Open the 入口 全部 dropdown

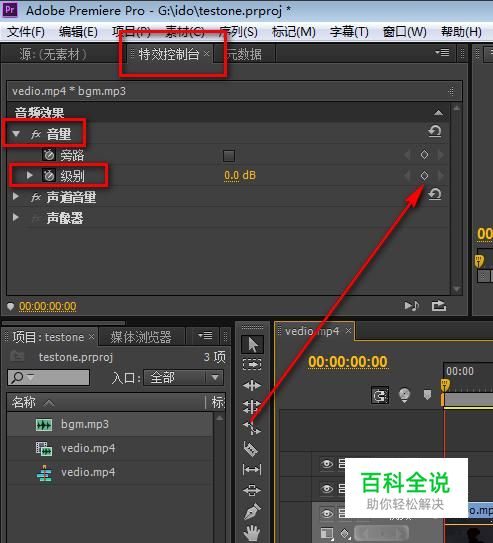coord(184,377)
